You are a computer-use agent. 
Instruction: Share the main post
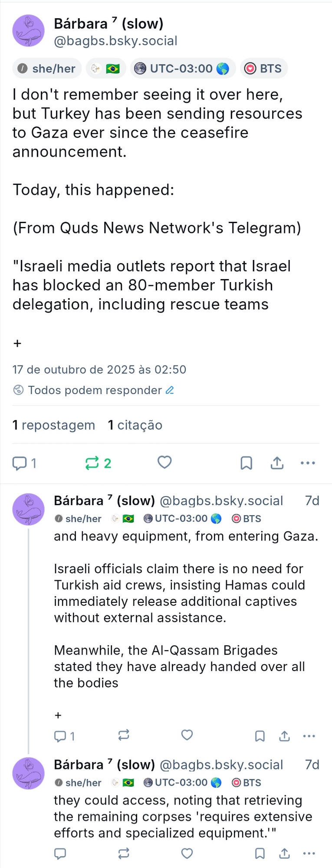pyautogui.click(x=277, y=463)
